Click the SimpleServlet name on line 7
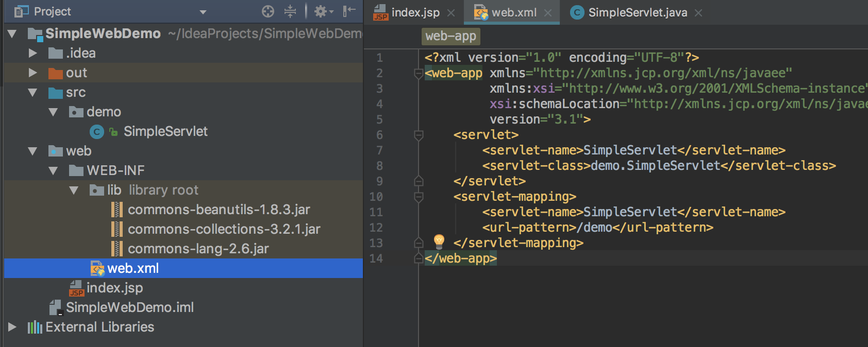Screen dimensions: 868x347 [x=630, y=150]
